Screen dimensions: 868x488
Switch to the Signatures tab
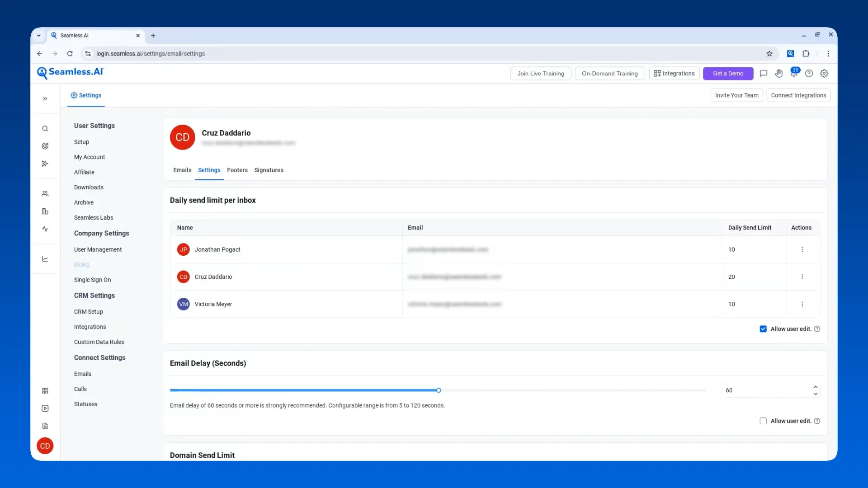click(x=269, y=170)
